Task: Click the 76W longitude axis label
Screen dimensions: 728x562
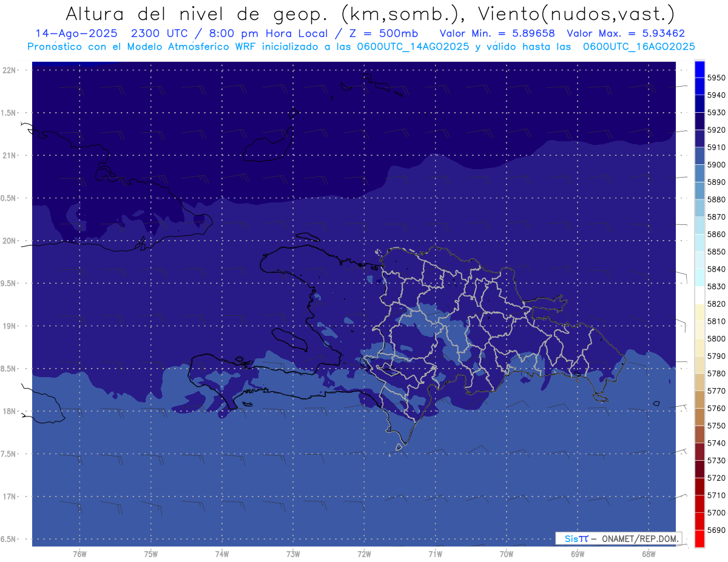Action: coord(79,554)
